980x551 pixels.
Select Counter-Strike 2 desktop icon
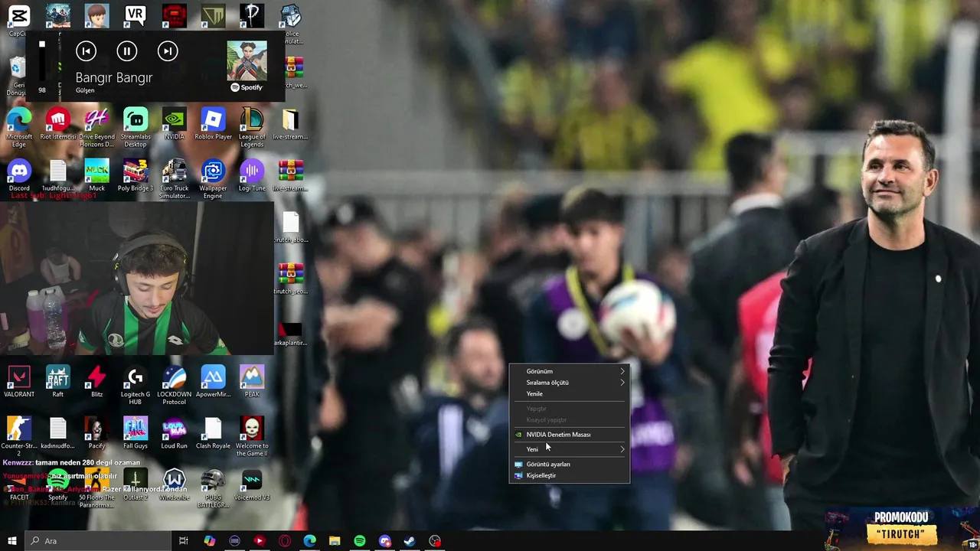[x=19, y=436]
